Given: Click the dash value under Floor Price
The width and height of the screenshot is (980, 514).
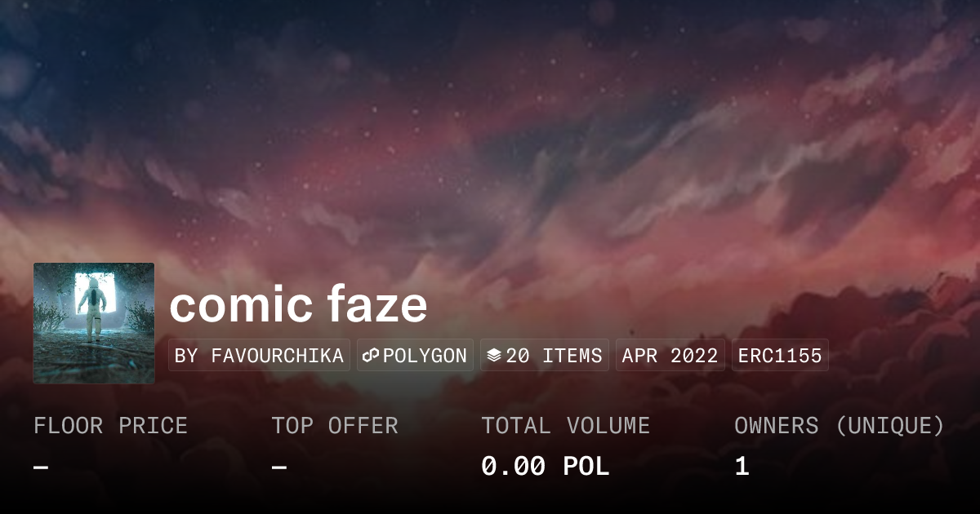Looking at the screenshot, I should click(x=41, y=467).
